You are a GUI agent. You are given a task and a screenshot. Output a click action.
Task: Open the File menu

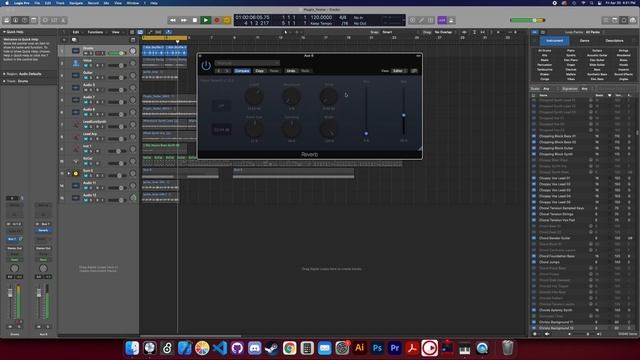[x=37, y=3]
